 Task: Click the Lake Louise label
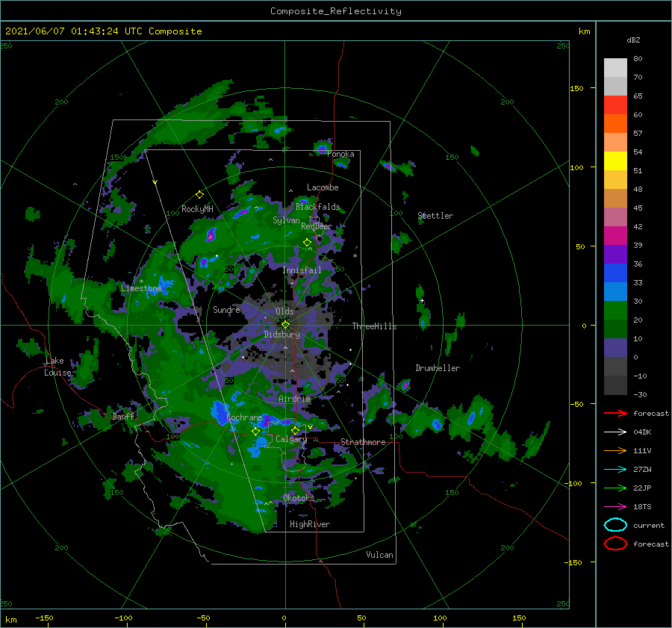[57, 367]
